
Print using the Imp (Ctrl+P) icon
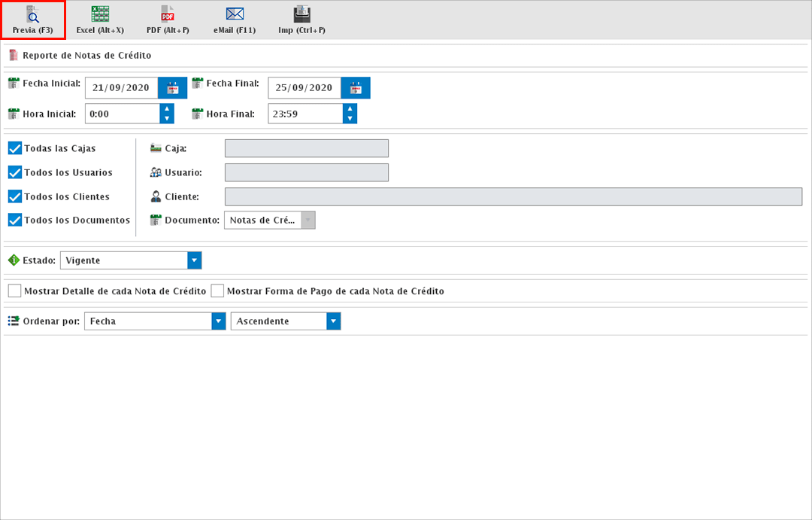pos(301,15)
